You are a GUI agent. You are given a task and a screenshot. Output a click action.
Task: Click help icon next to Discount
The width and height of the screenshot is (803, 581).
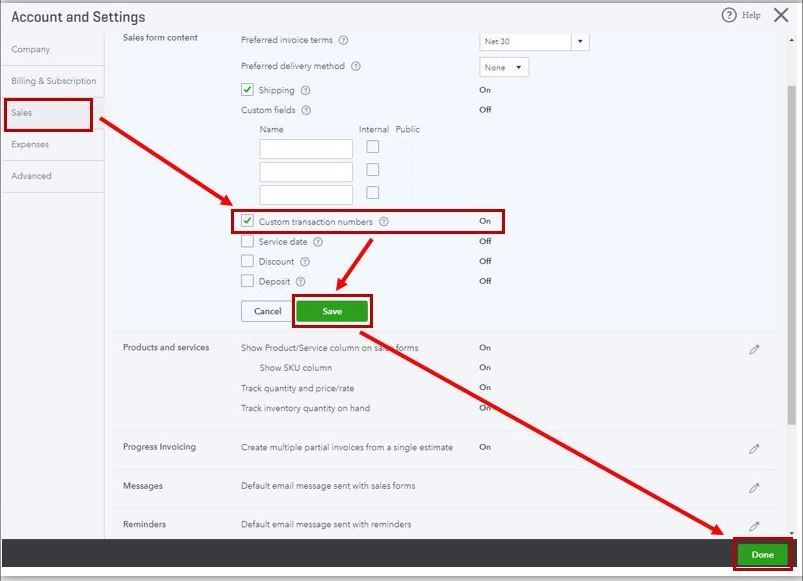click(305, 262)
